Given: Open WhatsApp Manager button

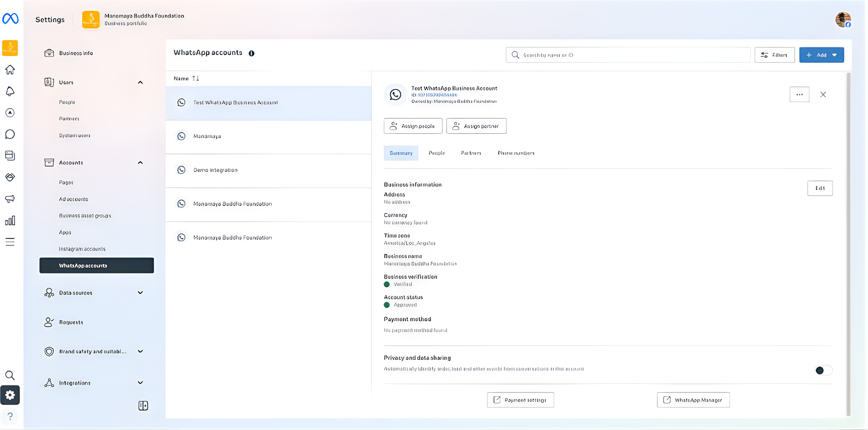Looking at the screenshot, I should click(x=693, y=400).
